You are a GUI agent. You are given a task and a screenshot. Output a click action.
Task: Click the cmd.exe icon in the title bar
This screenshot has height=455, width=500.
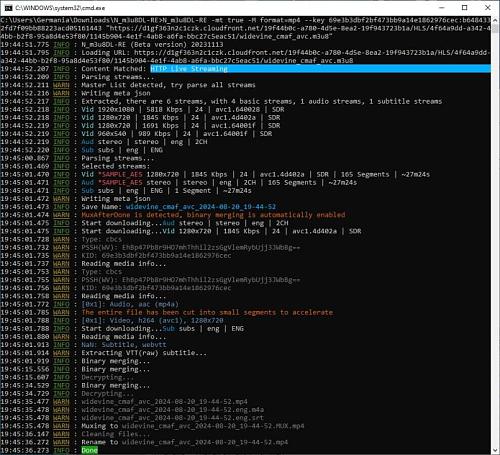point(8,8)
